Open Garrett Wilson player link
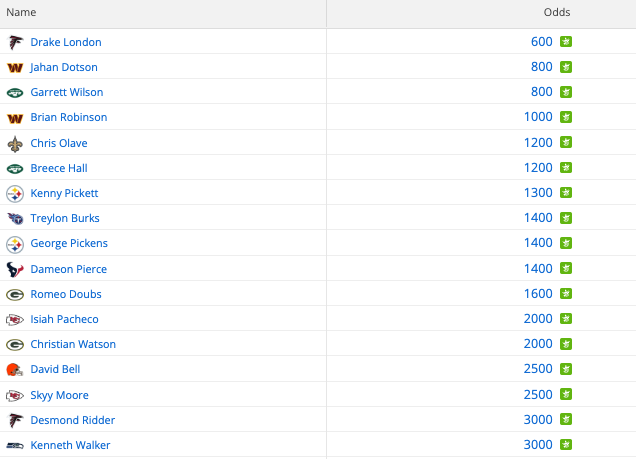Screen dimensions: 636x459 67,92
